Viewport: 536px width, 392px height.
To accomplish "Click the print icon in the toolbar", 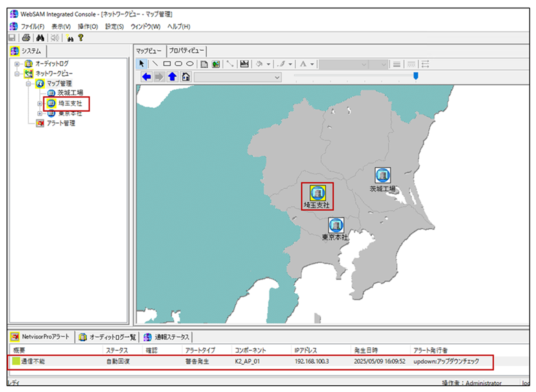I will (26, 38).
